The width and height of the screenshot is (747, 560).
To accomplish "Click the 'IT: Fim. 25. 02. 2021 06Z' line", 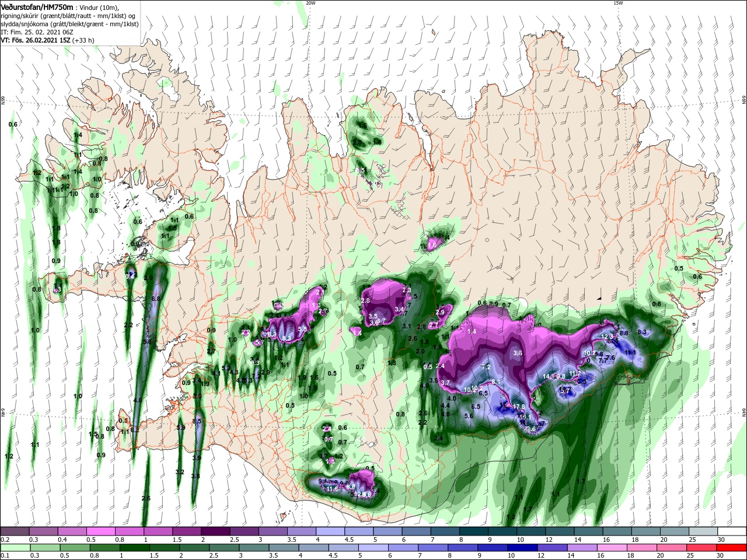I will click(37, 32).
